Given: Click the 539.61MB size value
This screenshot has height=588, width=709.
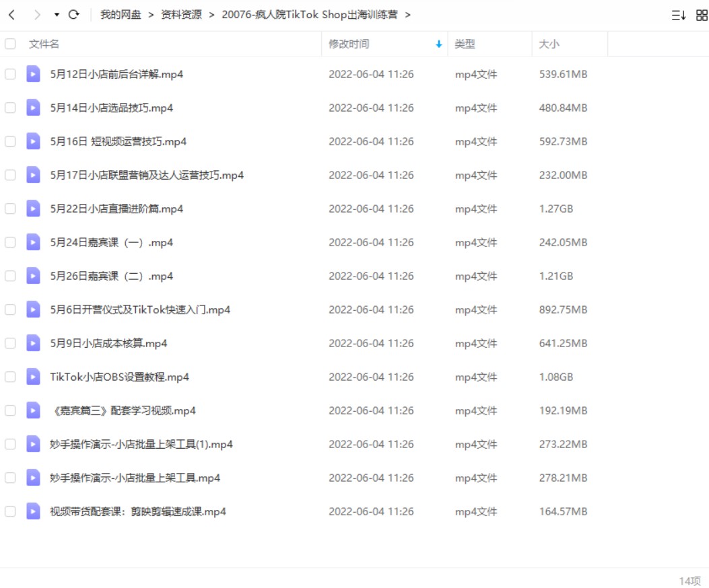Looking at the screenshot, I should click(563, 74).
